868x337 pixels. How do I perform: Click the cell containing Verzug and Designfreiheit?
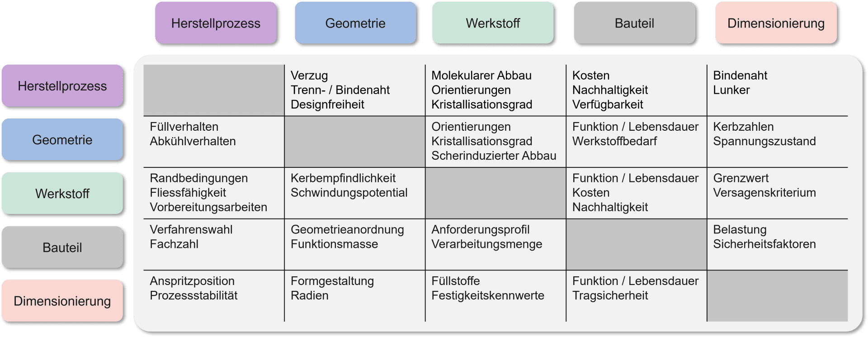355,90
